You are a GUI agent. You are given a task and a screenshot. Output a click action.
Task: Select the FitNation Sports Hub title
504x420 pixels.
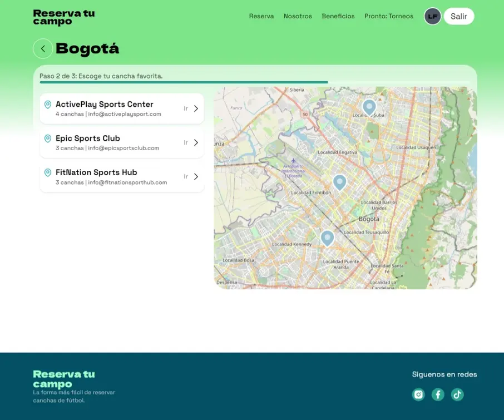pyautogui.click(x=96, y=172)
